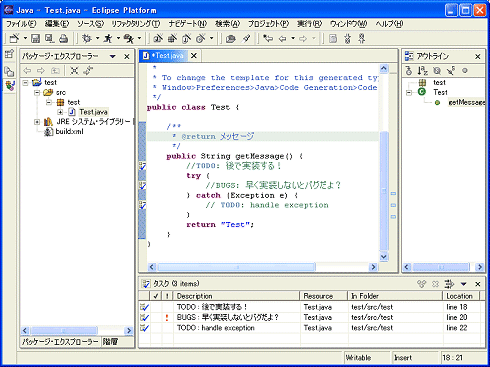Image resolution: width=490 pixels, height=367 pixels.
Task: Close the Test.java editor tab
Action: coord(194,56)
